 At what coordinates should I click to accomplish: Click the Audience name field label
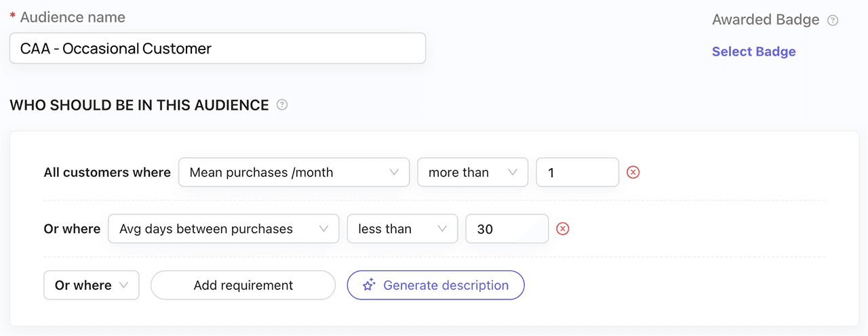[x=73, y=18]
